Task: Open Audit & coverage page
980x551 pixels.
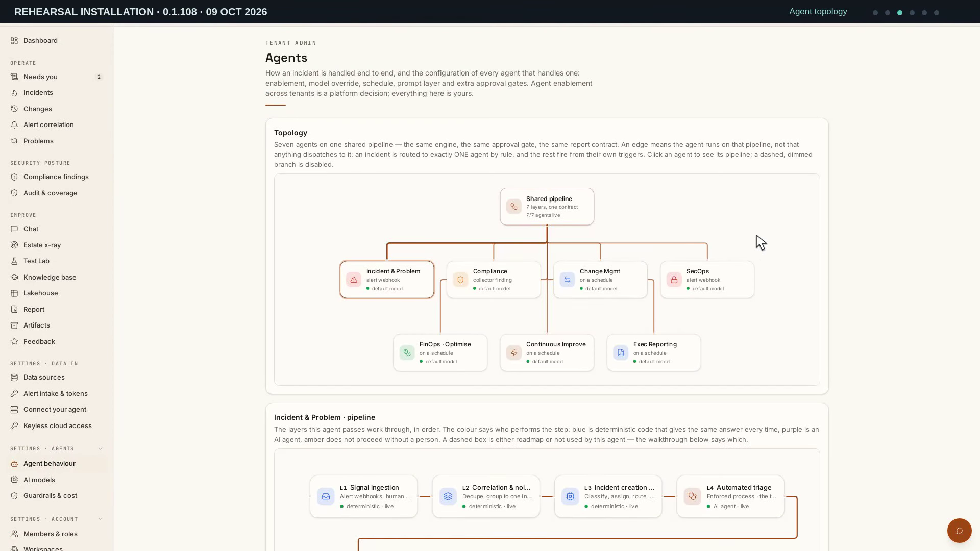Action: tap(57, 193)
